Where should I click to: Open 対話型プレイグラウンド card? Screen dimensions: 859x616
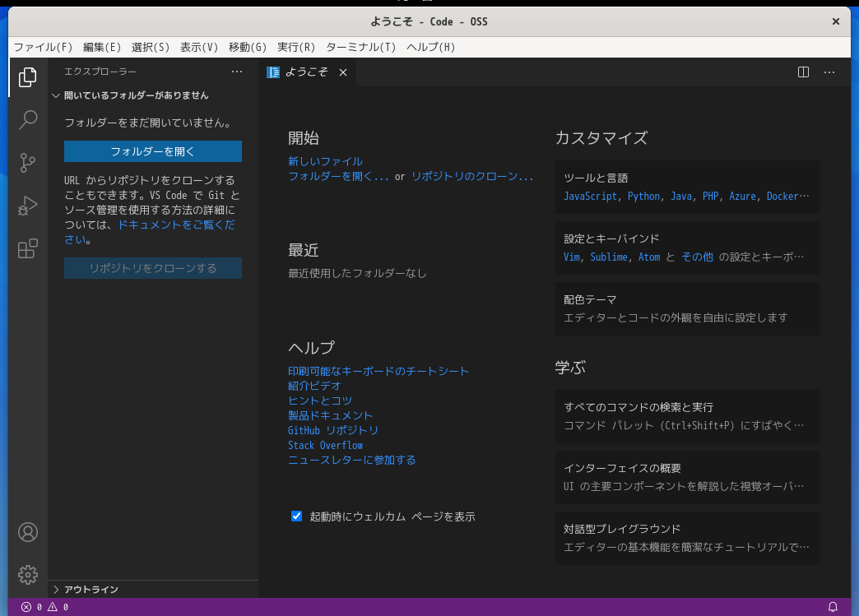[688, 538]
